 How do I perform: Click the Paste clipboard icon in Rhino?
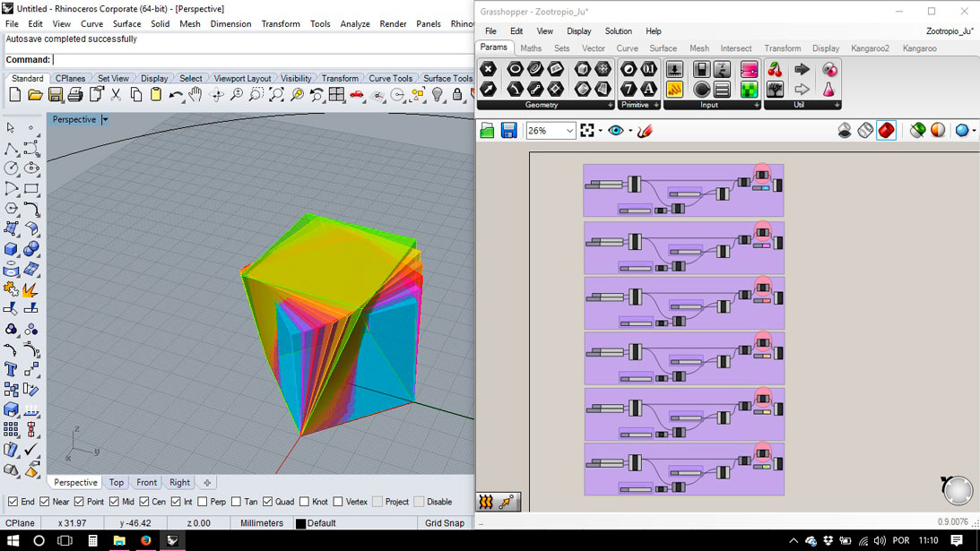tap(156, 95)
